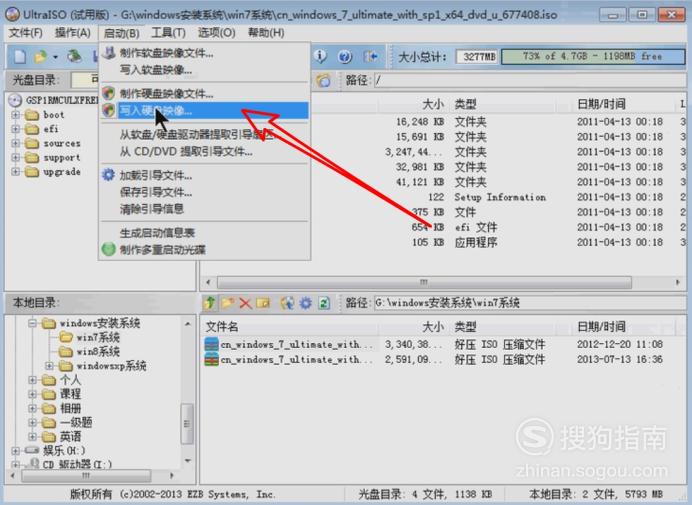This screenshot has height=505, width=692.
Task: Click the 2013-07-13 16:36 date cell
Action: point(620,359)
